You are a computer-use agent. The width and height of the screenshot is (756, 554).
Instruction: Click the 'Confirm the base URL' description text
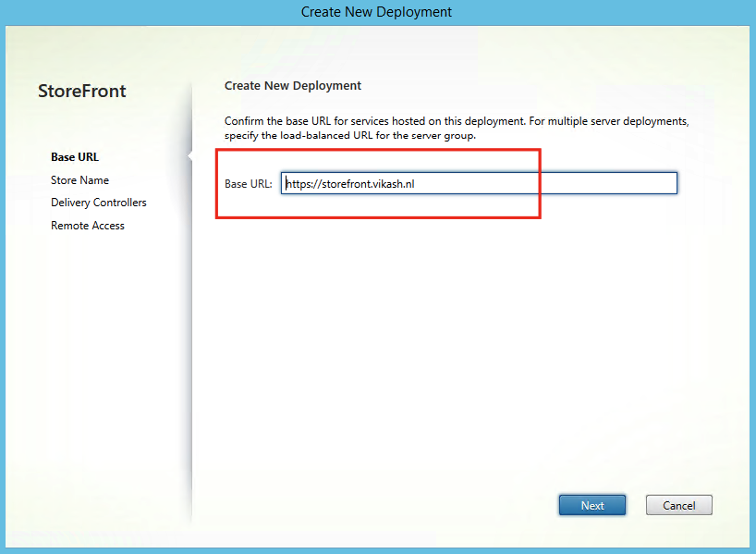(x=457, y=128)
